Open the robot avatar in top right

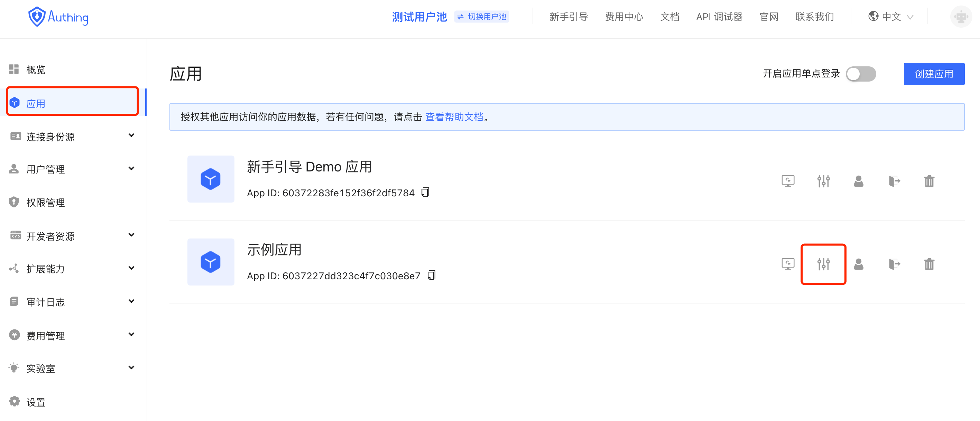point(961,17)
